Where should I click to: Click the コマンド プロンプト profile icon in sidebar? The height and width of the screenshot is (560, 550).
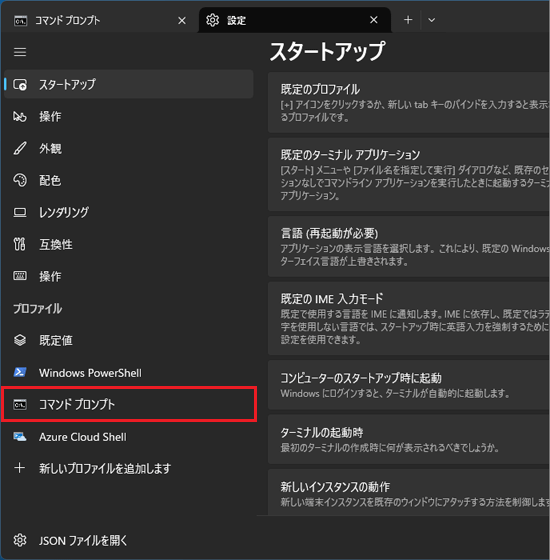20,405
